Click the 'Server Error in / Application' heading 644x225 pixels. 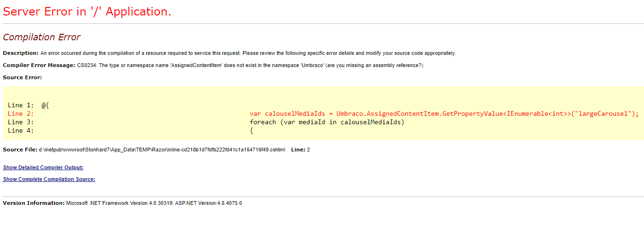coord(87,12)
